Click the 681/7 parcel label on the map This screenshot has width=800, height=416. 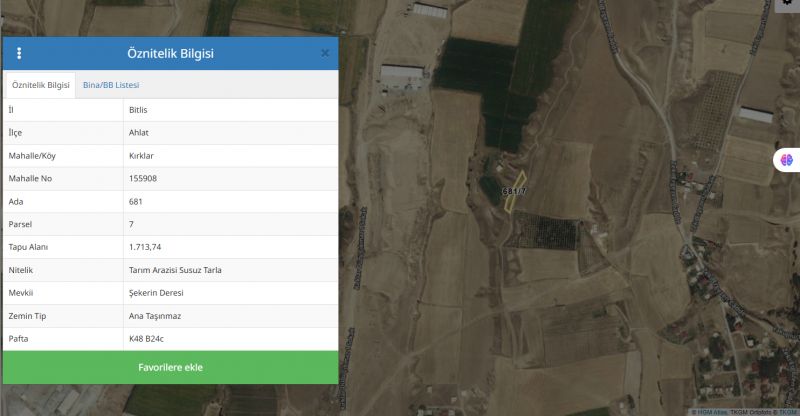[514, 190]
